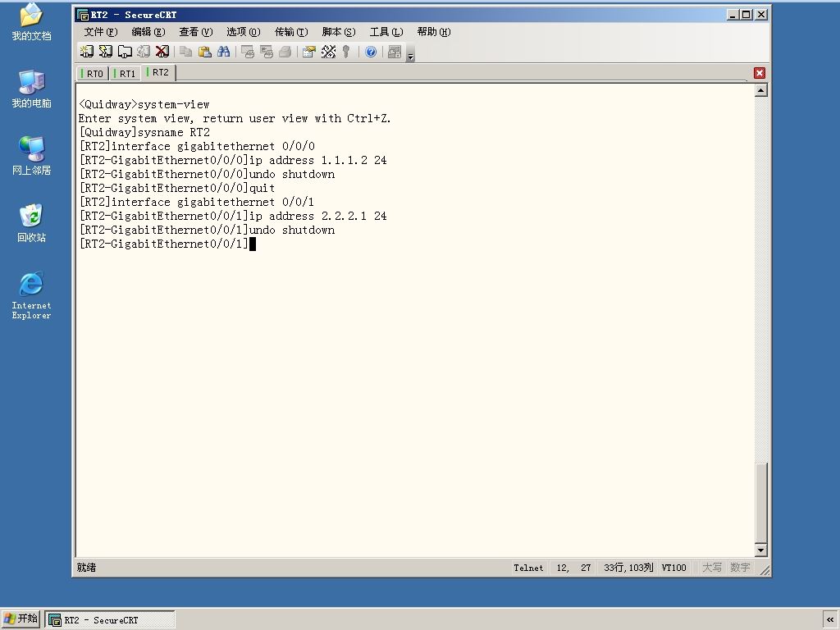
Task: Open the 选项(O) menu
Action: tap(243, 32)
